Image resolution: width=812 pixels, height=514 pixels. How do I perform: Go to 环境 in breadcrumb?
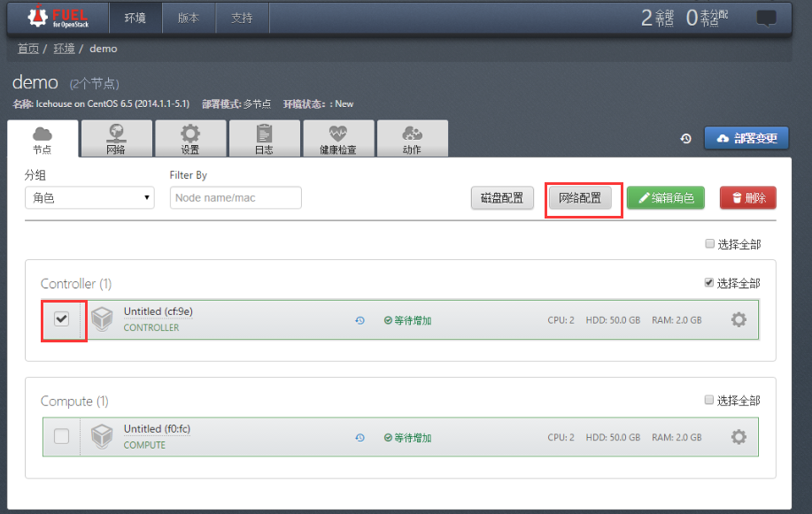click(x=65, y=49)
